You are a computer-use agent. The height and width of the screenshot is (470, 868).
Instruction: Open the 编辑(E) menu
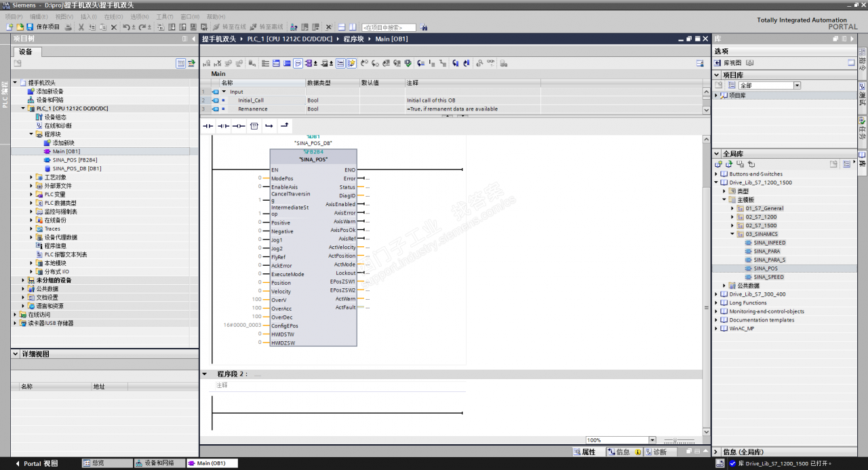(39, 16)
